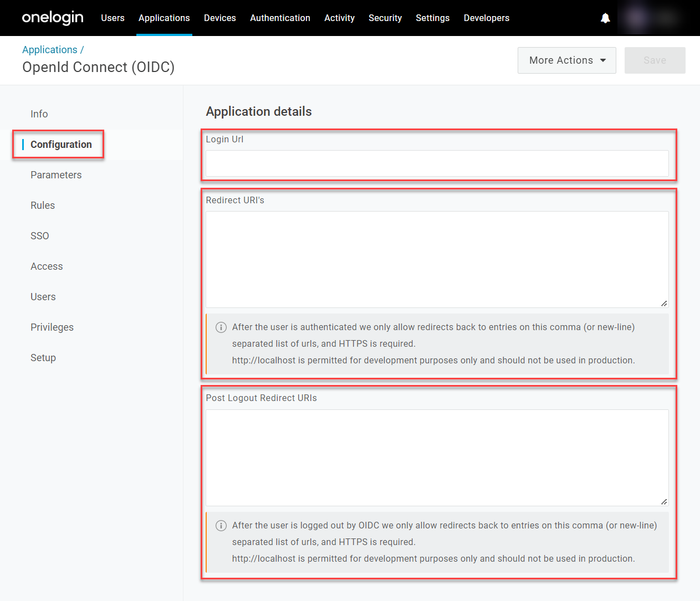Click the Redirect URI's text area

point(437,259)
